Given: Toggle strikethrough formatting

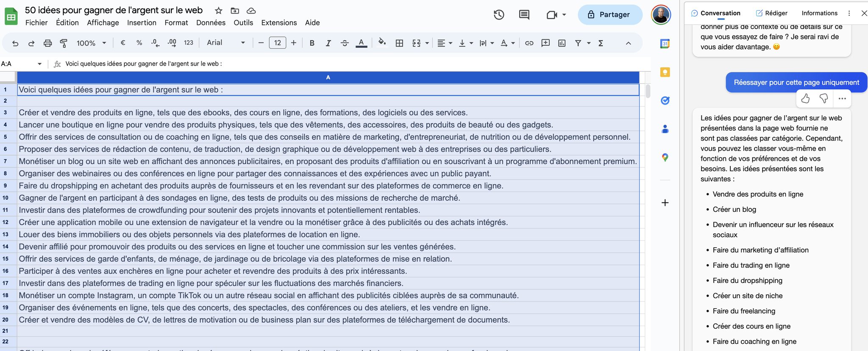Looking at the screenshot, I should (345, 43).
